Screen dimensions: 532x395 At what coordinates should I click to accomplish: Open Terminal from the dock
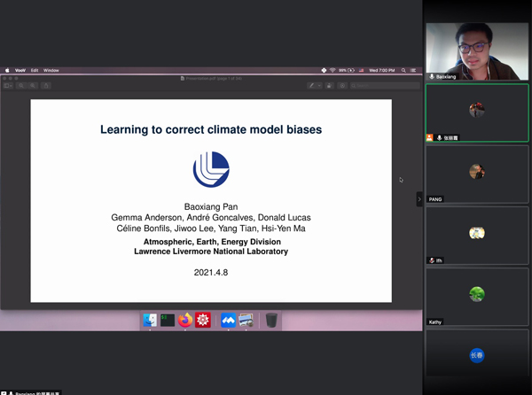(x=168, y=320)
